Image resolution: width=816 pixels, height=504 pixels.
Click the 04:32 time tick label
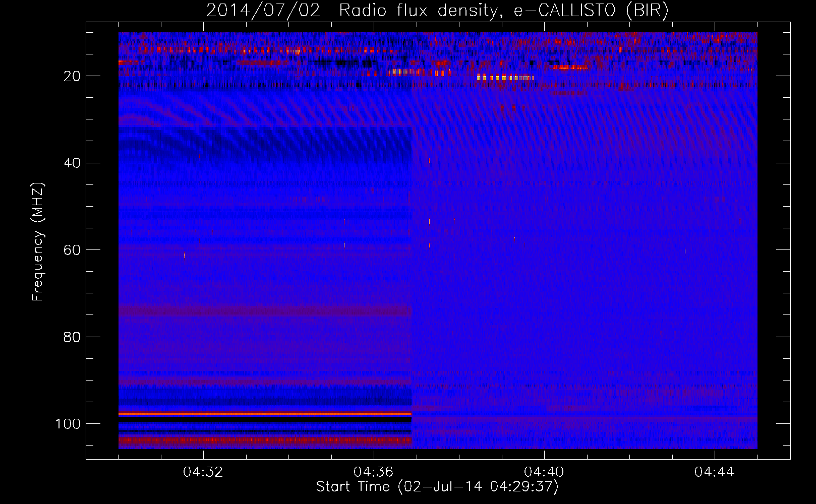203,472
